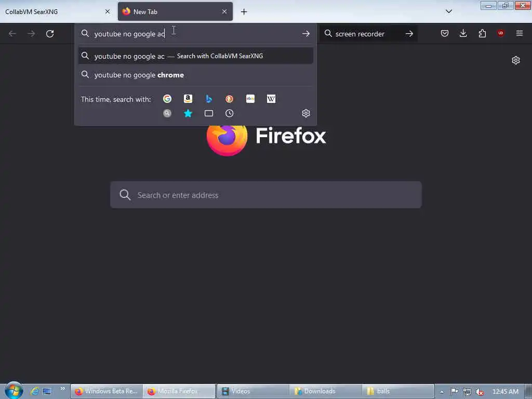Viewport: 532px width, 399px height.
Task: Close the CollabVM SearXNG tab
Action: 108,11
